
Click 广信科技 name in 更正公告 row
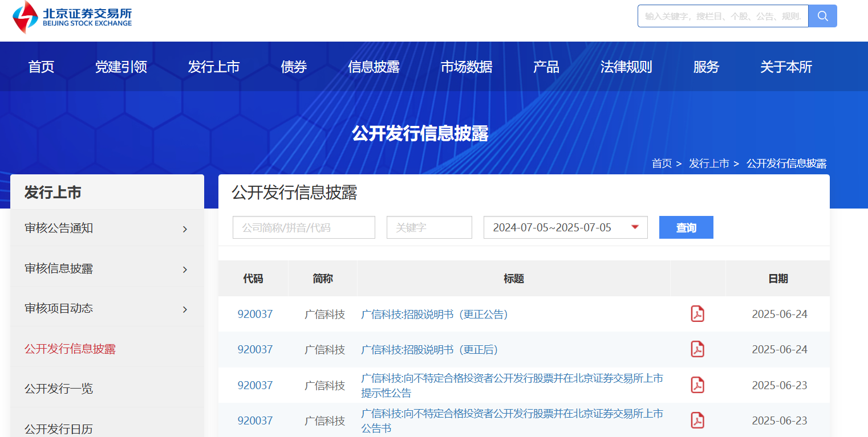pyautogui.click(x=325, y=314)
